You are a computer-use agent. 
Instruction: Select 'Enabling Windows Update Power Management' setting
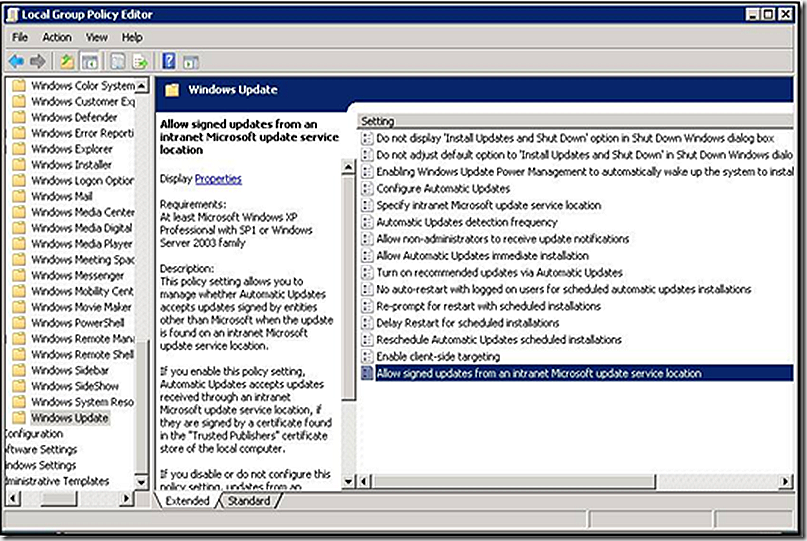pos(584,171)
